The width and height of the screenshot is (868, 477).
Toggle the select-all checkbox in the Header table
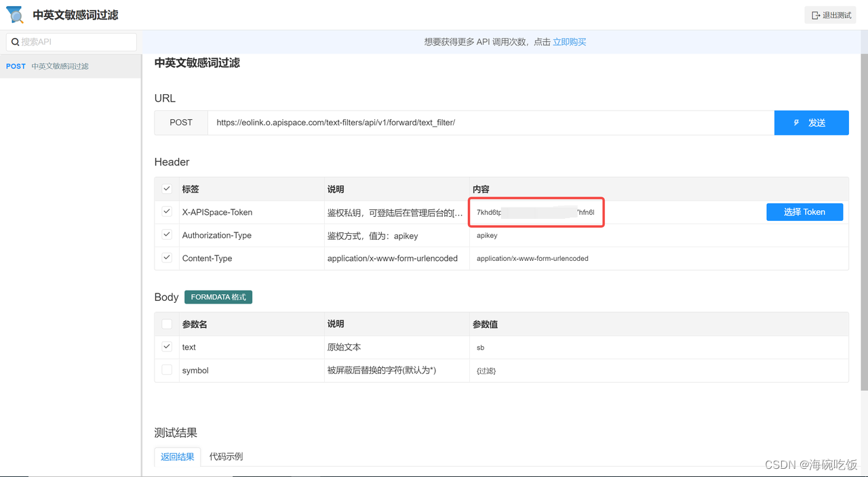pos(167,189)
